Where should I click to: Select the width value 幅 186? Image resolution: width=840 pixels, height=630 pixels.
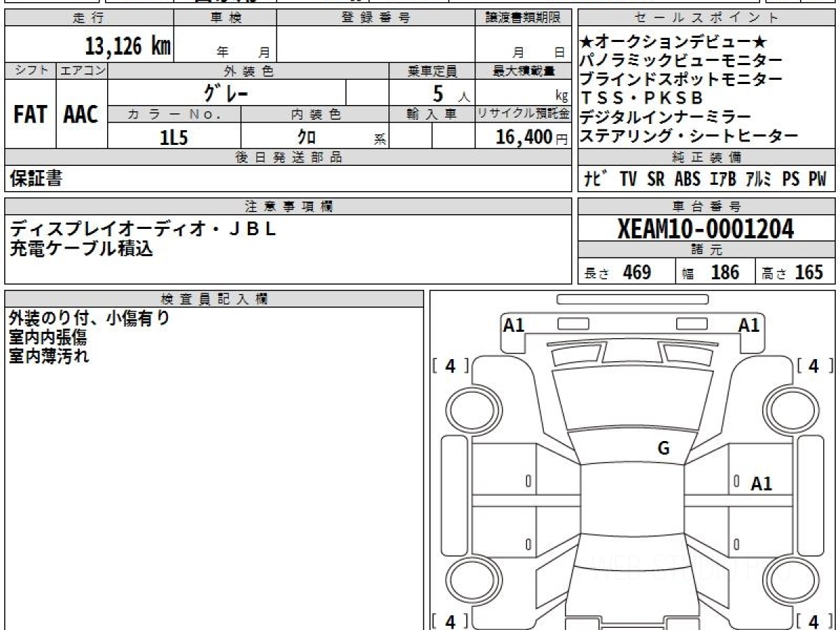711,272
